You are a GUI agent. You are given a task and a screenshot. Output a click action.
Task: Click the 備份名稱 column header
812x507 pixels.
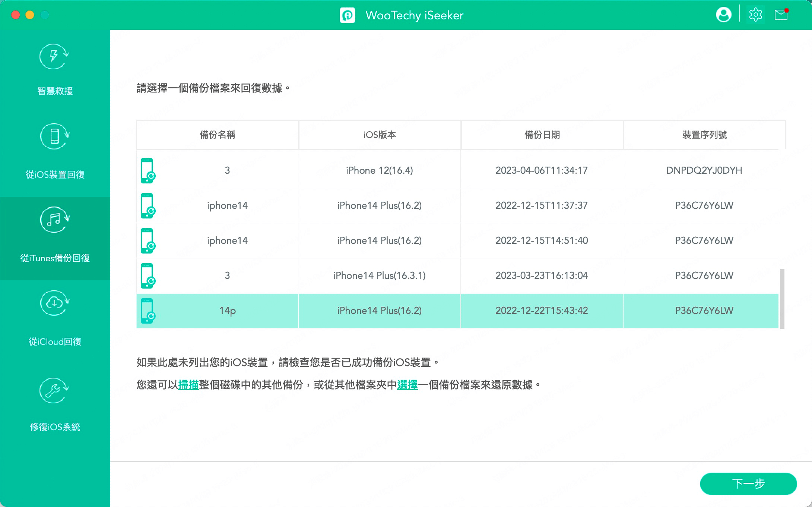[218, 135]
